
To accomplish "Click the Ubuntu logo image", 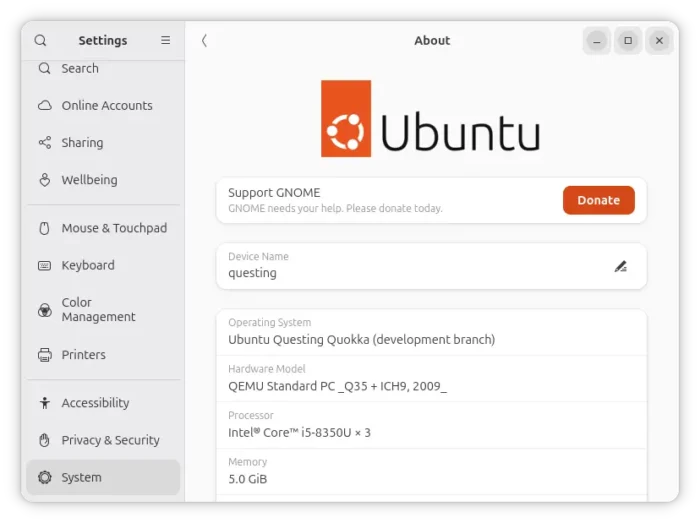I will [431, 119].
